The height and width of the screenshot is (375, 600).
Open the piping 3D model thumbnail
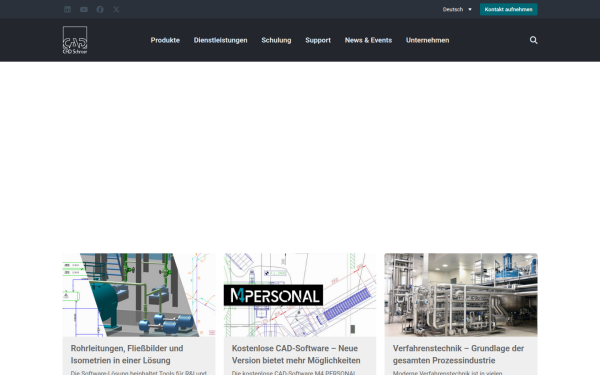[x=139, y=295]
